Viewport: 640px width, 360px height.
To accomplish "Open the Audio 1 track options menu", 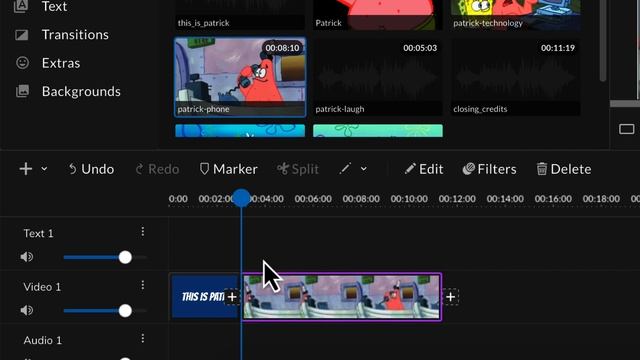I will click(142, 338).
